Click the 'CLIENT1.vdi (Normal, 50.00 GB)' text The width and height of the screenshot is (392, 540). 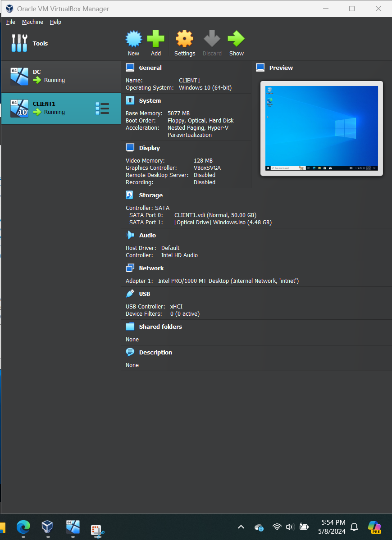click(215, 215)
